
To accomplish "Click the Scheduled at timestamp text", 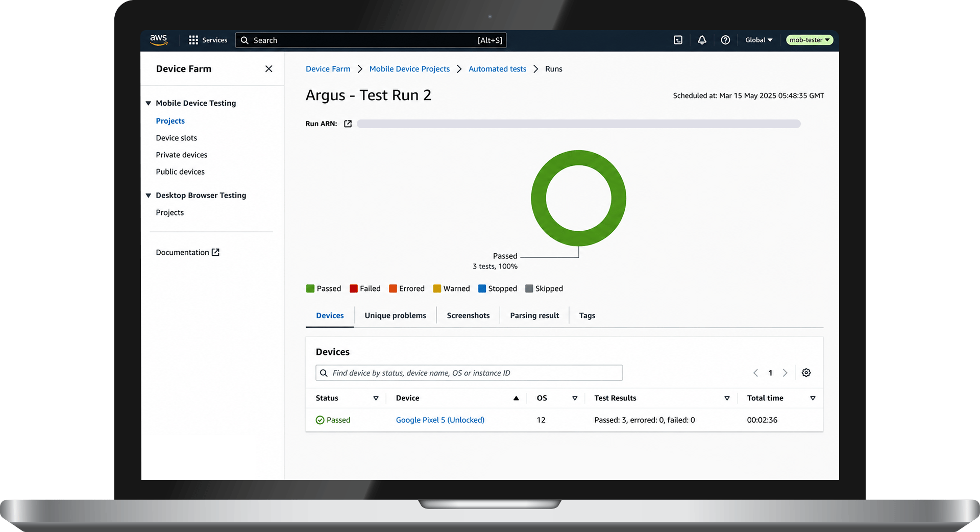I will coord(748,95).
